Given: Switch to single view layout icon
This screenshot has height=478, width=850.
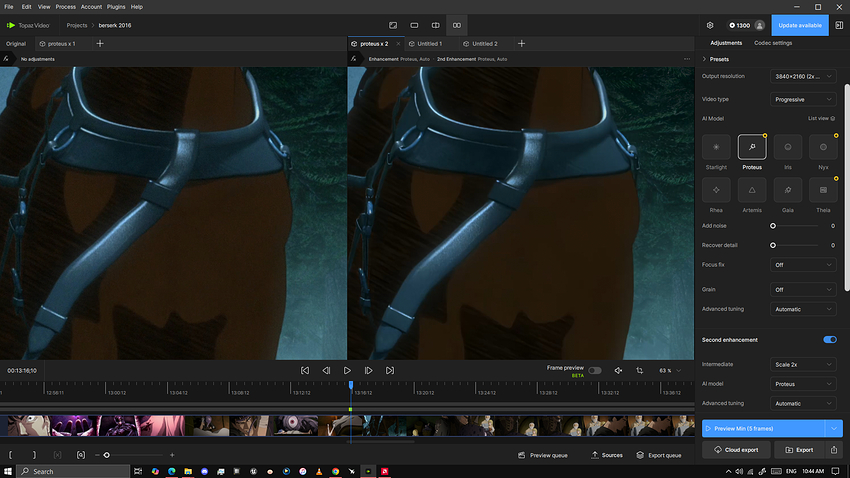Looking at the screenshot, I should pos(414,25).
